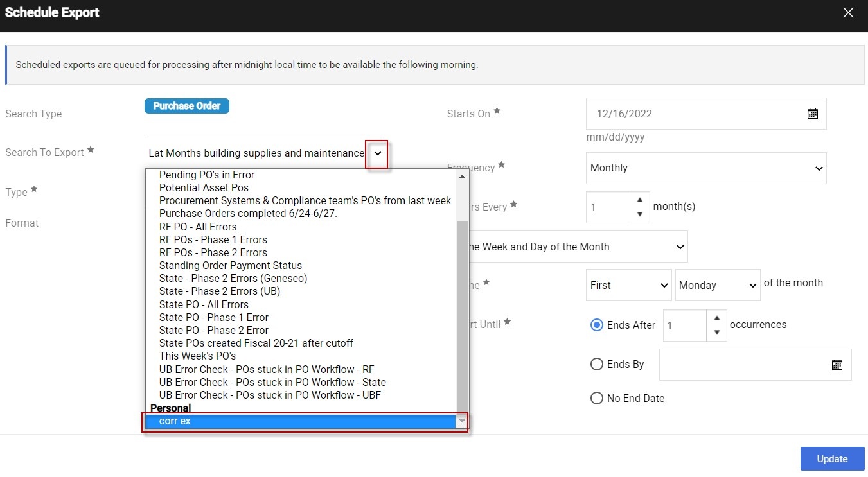This screenshot has width=868, height=477.
Task: Open the First week selector dropdown
Action: 629,286
